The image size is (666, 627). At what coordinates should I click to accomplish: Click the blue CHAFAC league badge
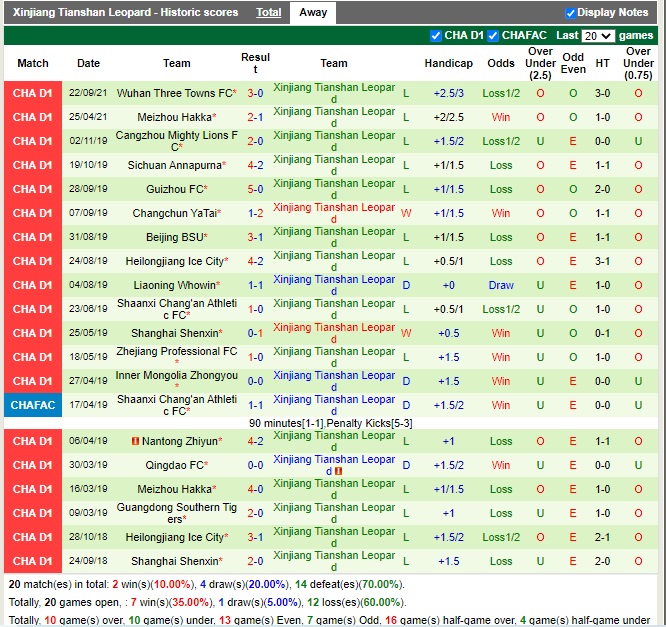pos(32,405)
